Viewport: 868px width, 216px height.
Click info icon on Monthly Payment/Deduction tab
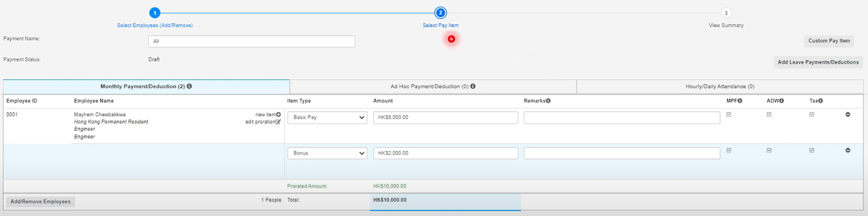pyautogui.click(x=189, y=86)
